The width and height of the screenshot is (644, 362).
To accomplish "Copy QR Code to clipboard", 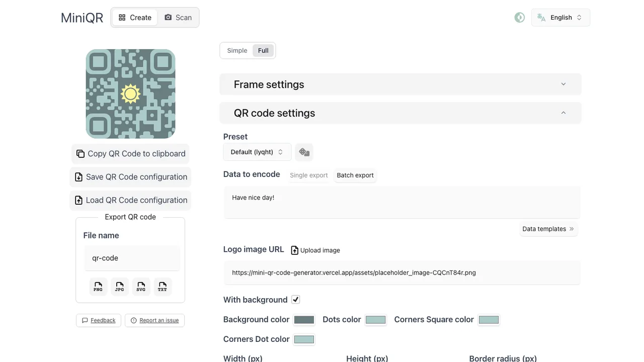I will point(131,154).
